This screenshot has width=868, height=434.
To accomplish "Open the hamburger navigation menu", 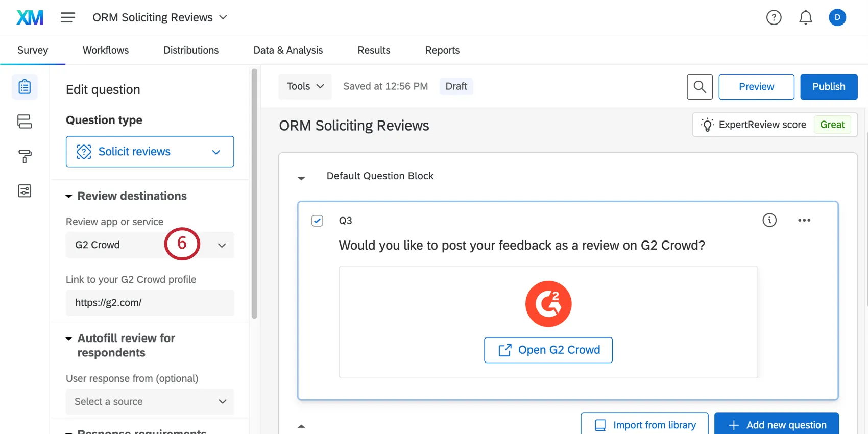I will click(x=68, y=17).
